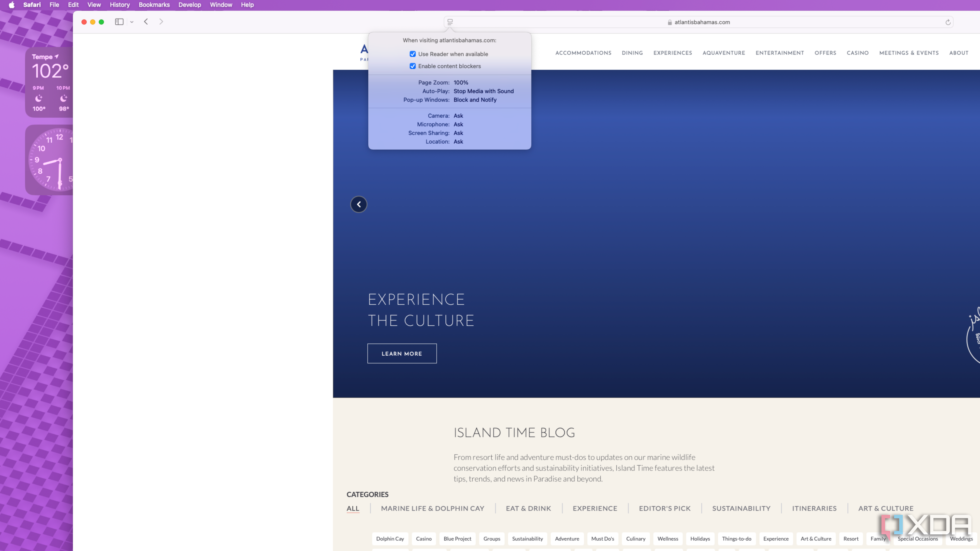This screenshot has width=980, height=551.
Task: Open Auto-Play Stop Media with Sound dropdown
Action: tap(483, 91)
